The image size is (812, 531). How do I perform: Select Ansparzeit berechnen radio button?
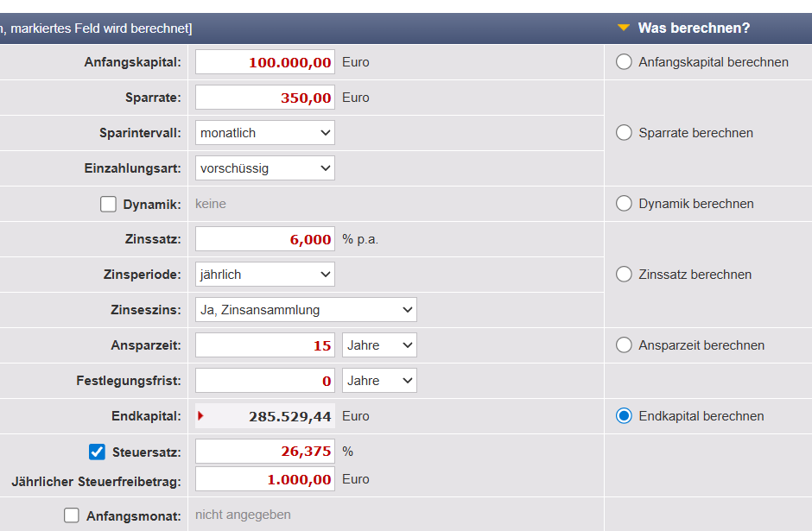[624, 345]
